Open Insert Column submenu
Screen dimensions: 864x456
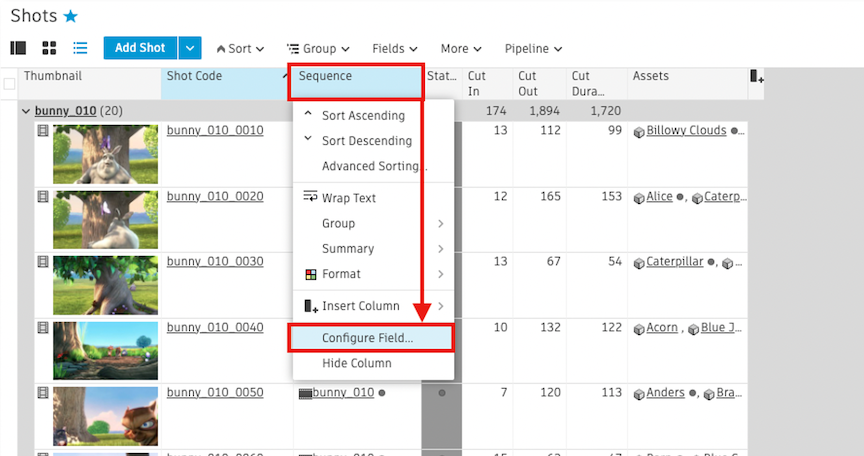coord(374,306)
